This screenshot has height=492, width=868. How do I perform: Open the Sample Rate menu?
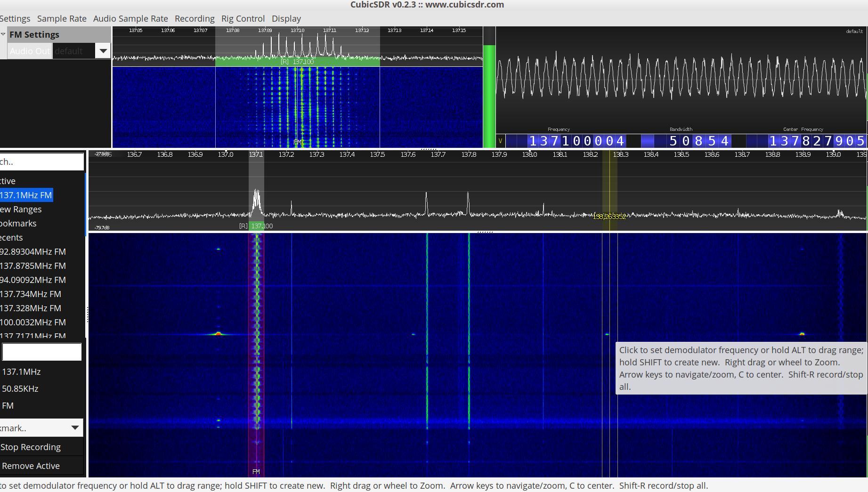pos(62,18)
